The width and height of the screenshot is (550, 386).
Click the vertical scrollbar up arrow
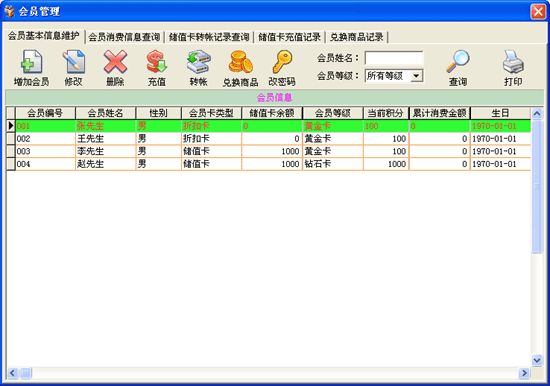(537, 113)
